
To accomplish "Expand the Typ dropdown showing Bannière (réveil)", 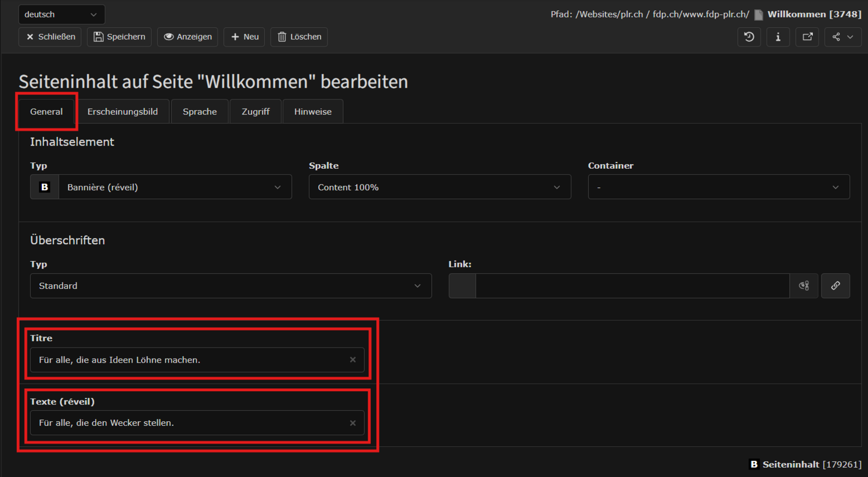I will click(161, 187).
